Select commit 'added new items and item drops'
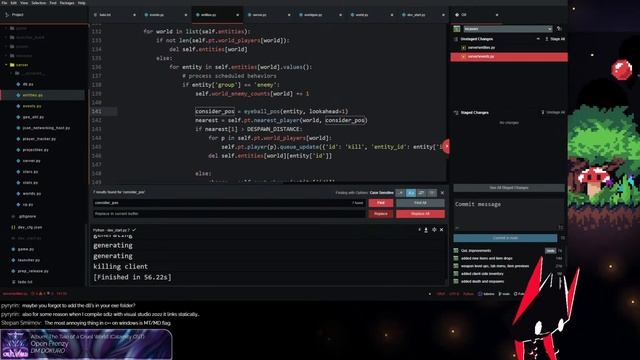Viewport: 640px width, 360px height. click(486, 258)
